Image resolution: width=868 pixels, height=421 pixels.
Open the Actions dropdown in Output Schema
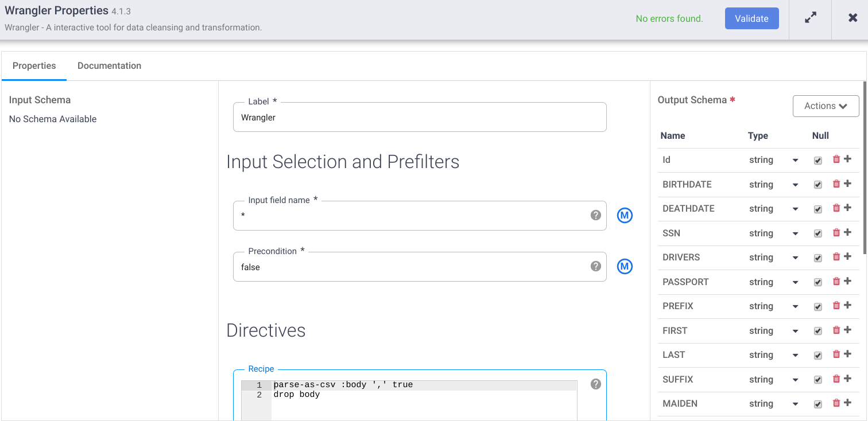[826, 106]
